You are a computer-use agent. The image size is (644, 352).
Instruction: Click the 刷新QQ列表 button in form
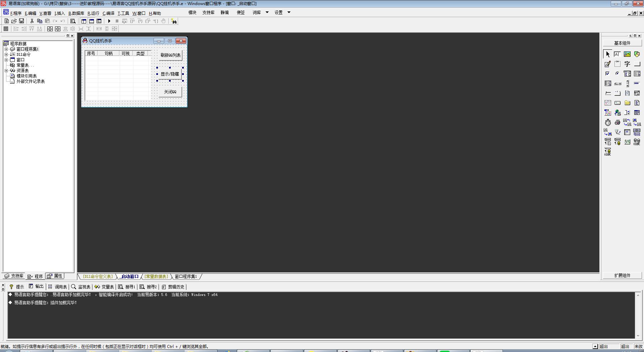click(170, 55)
